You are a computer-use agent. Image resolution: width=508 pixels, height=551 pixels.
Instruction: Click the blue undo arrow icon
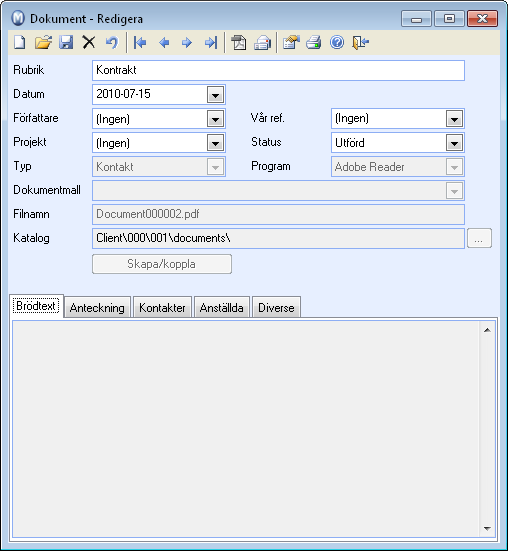point(112,43)
